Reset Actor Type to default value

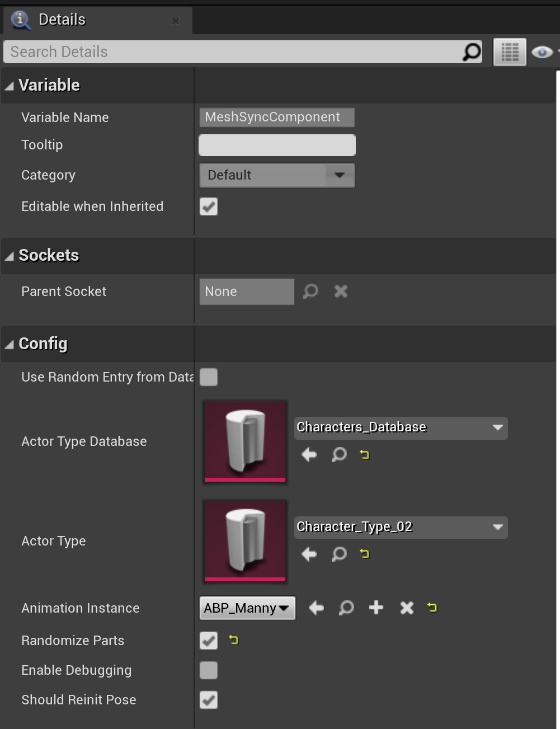pos(365,554)
